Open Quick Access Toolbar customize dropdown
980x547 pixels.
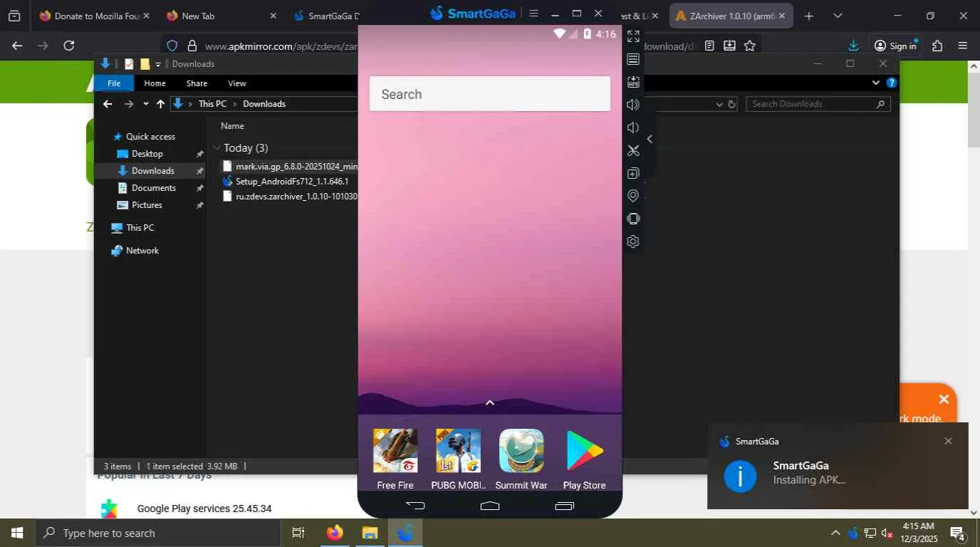tap(158, 64)
